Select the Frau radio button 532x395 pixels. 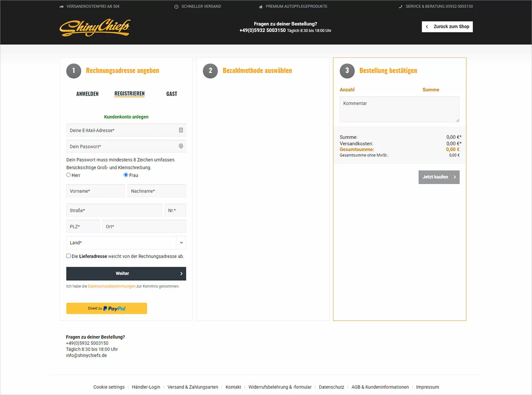126,175
